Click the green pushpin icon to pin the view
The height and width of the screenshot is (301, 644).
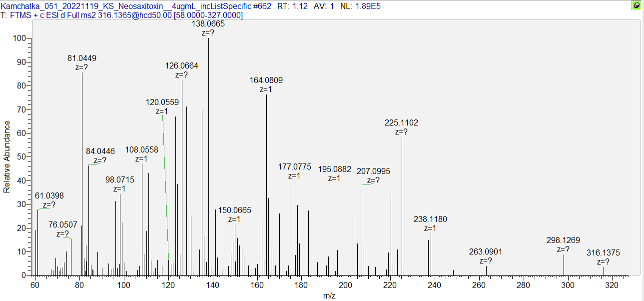636,6
